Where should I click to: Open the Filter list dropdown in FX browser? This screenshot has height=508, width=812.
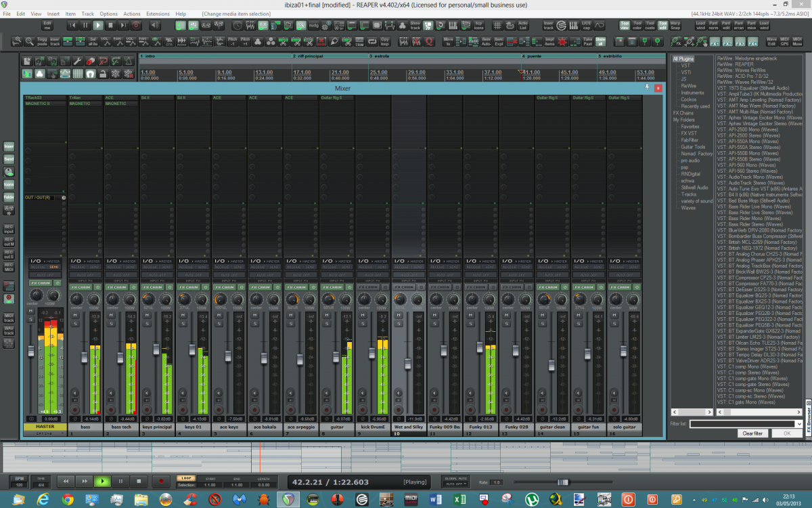coord(799,424)
